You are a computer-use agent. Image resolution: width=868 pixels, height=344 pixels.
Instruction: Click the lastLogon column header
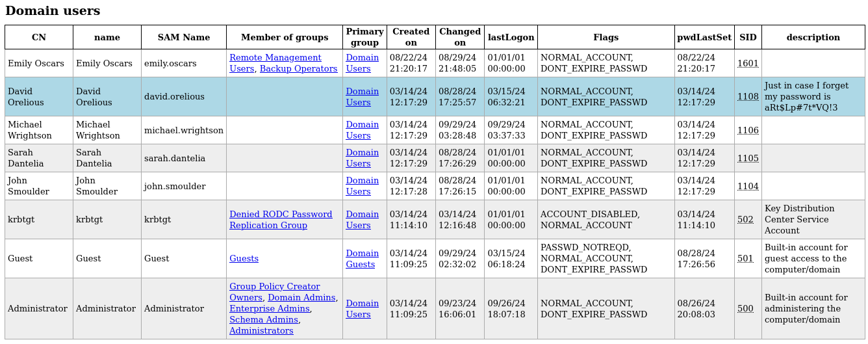click(511, 37)
